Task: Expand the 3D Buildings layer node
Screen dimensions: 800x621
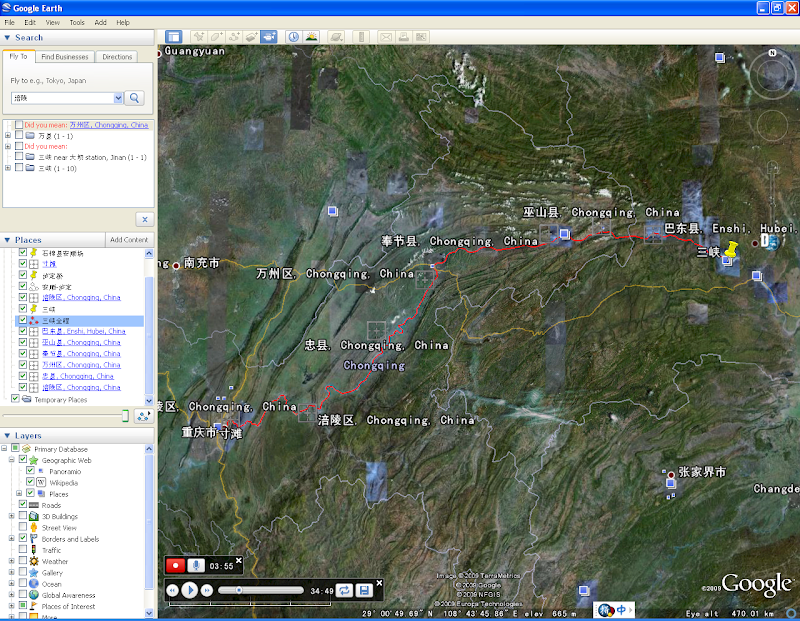Action: tap(12, 516)
